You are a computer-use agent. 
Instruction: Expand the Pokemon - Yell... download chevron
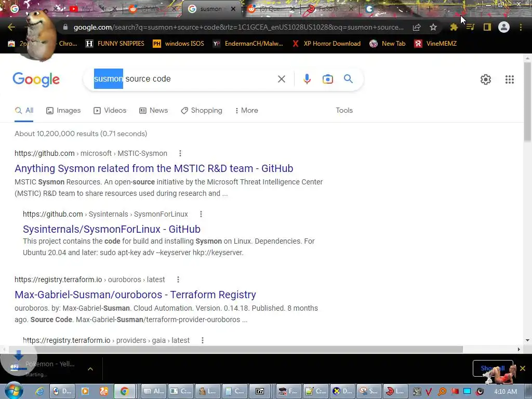tap(90, 369)
